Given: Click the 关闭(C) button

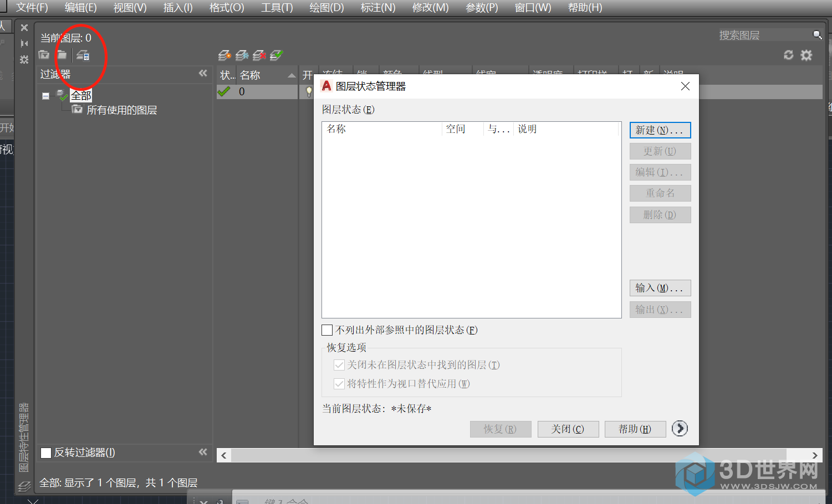Looking at the screenshot, I should (568, 429).
